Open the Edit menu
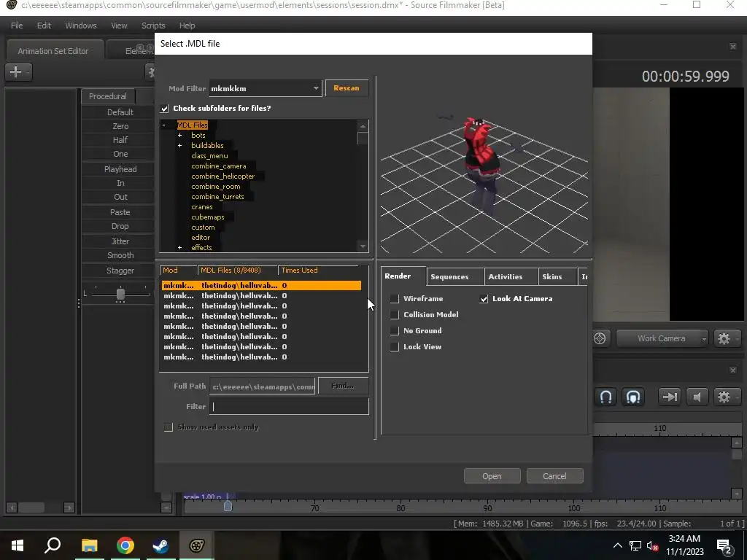 pyautogui.click(x=44, y=26)
